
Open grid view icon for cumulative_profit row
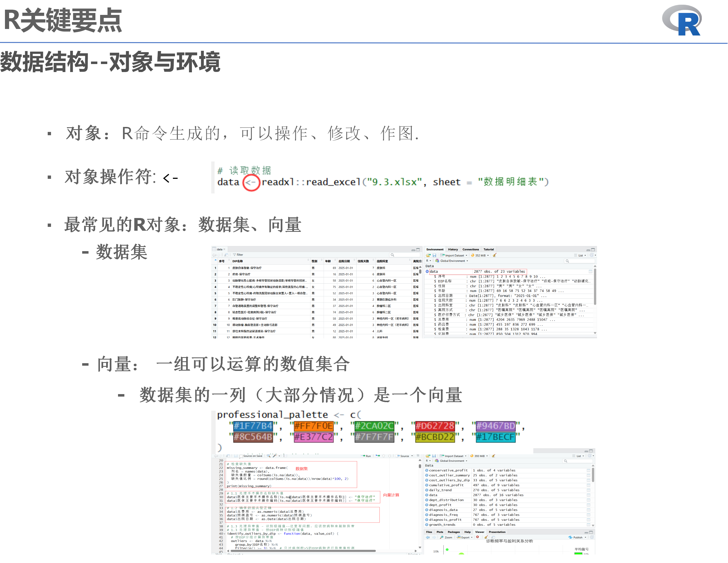589,485
